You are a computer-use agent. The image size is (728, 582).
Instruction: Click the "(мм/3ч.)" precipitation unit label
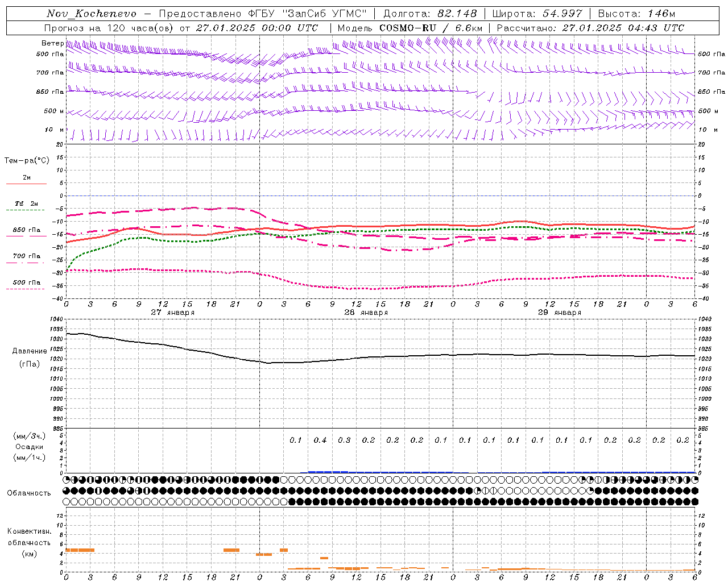[30, 436]
